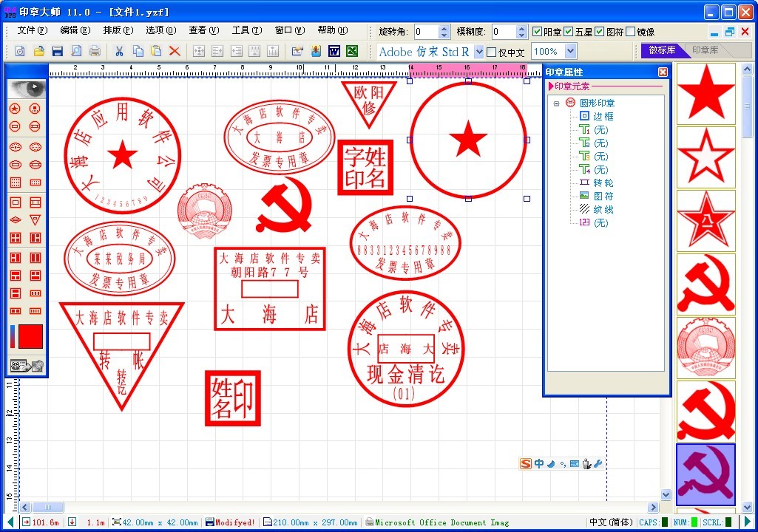This screenshot has height=532, width=758.
Task: Open the 工具 menu
Action: click(246, 30)
